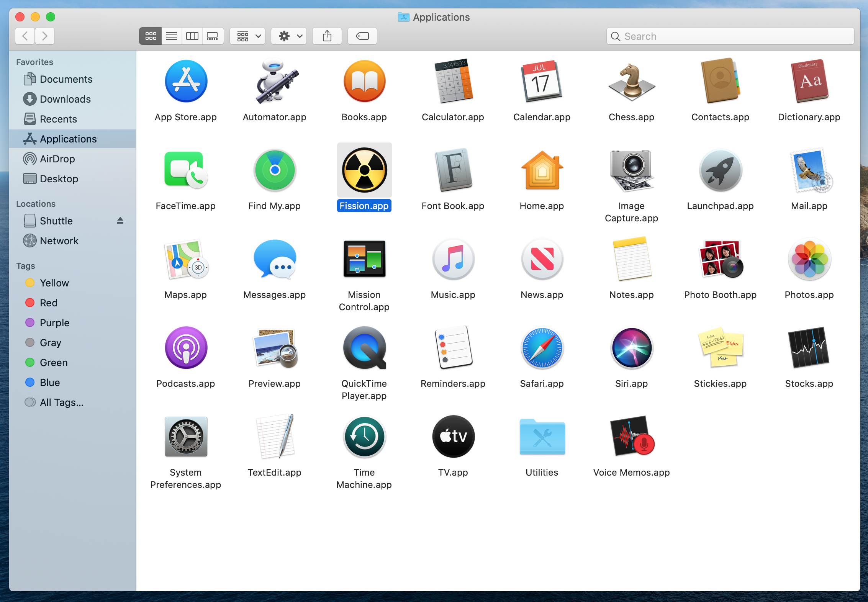Click the Home app icon
The image size is (868, 602).
coord(542,170)
